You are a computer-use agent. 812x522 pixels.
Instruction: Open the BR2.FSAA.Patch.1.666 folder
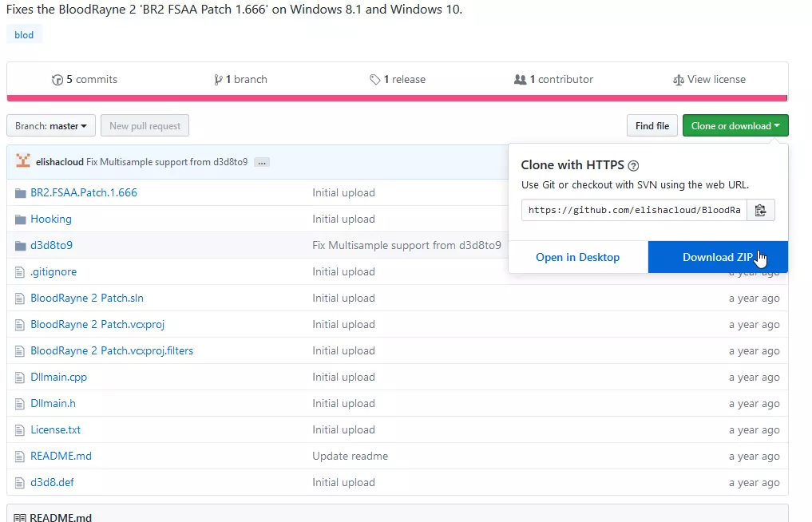click(84, 192)
